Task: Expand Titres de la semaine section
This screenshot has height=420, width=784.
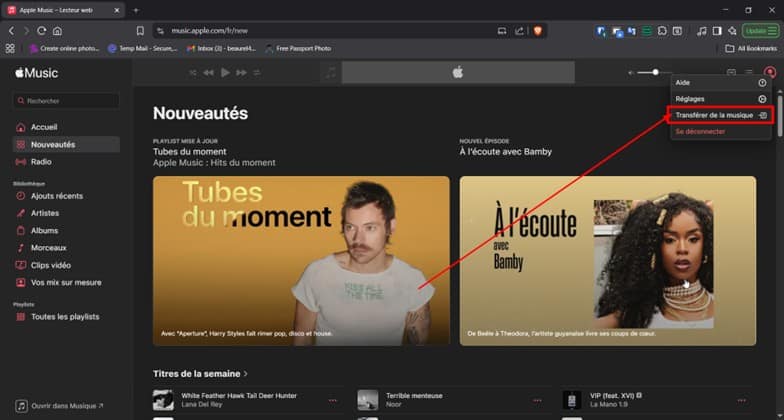Action: click(x=200, y=374)
